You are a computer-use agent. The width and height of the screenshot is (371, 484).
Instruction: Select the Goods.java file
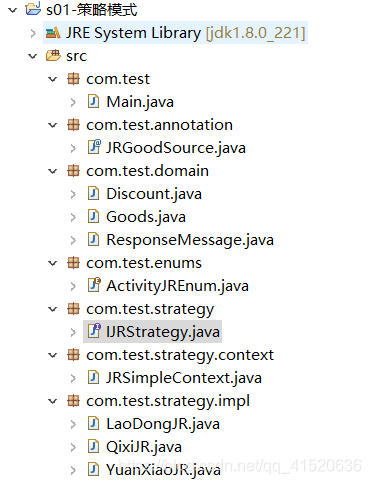pos(146,217)
